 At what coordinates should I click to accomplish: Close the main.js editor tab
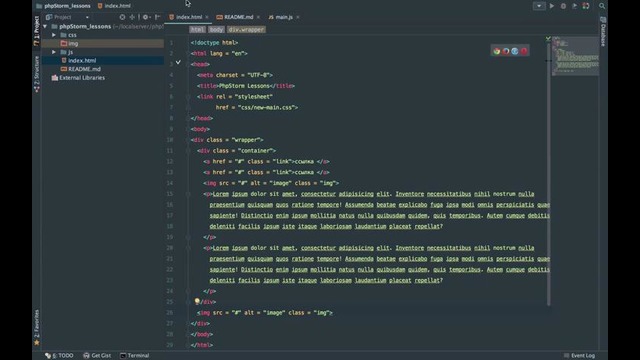298,17
